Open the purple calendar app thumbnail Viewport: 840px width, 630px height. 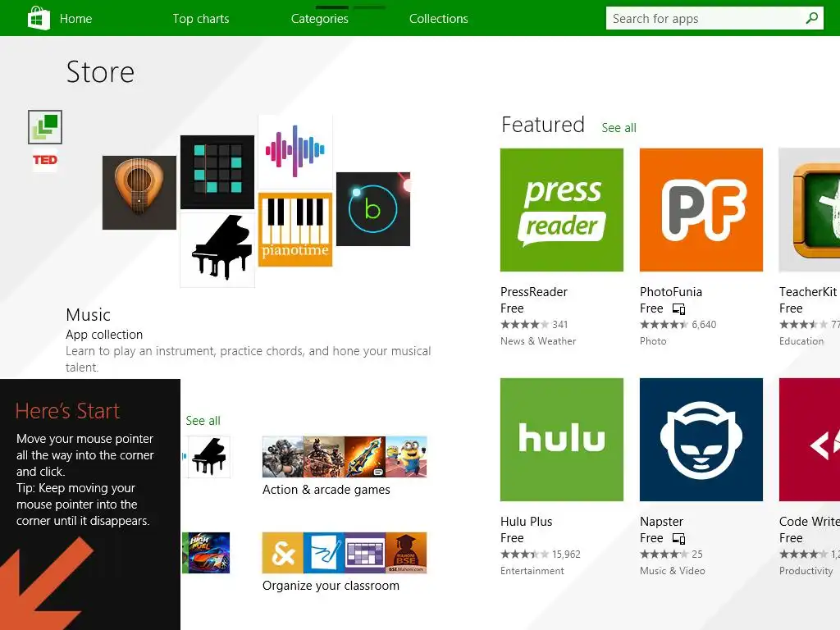365,553
